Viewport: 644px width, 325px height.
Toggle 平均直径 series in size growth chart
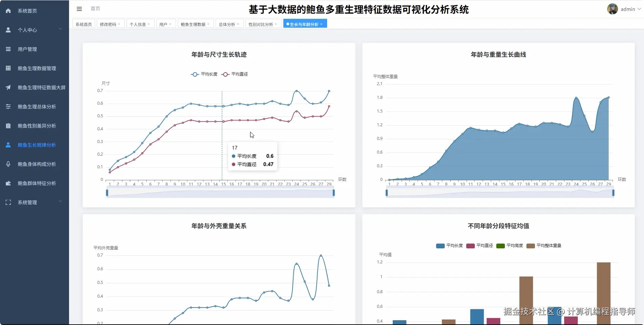click(234, 74)
